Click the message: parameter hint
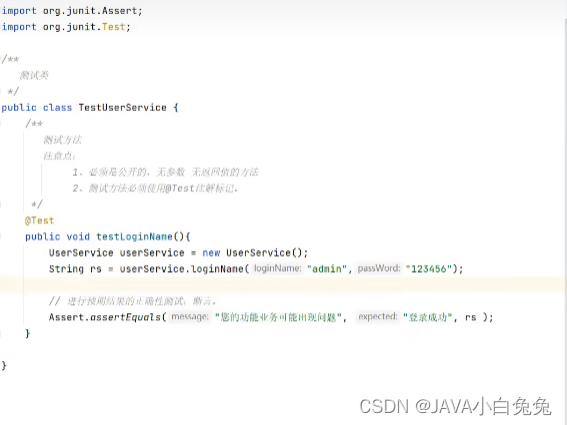 tap(190, 317)
